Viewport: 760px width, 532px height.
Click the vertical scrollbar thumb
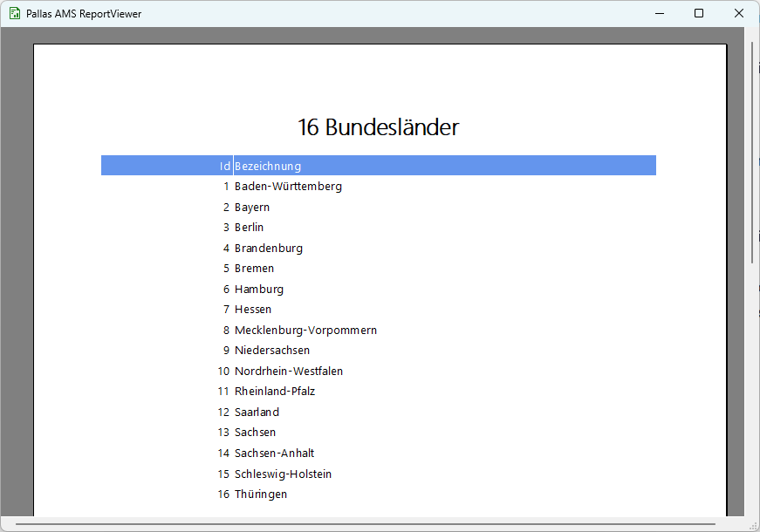[x=752, y=153]
